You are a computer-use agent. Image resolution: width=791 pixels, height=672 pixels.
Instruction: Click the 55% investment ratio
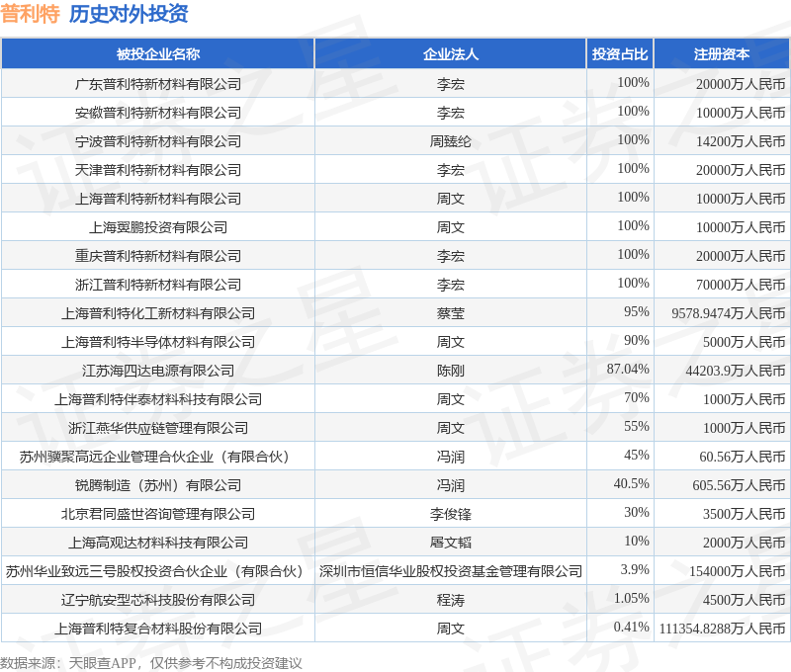636,427
